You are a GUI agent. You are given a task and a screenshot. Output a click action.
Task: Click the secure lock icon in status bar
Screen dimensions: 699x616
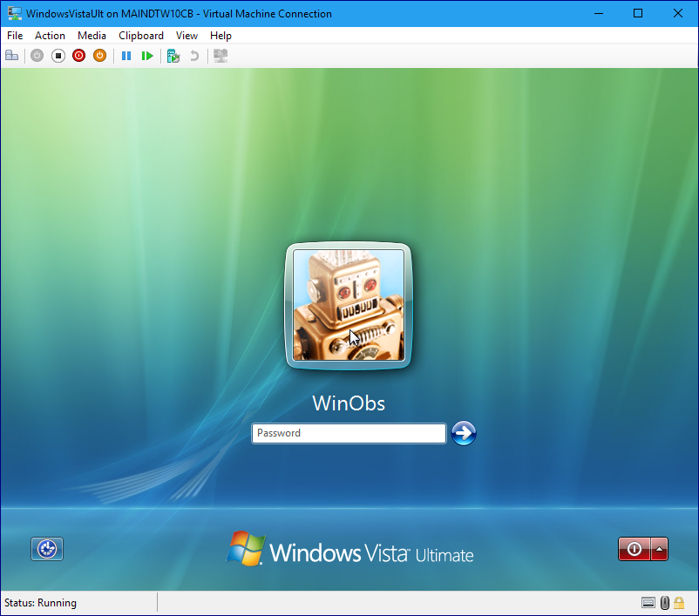(x=679, y=602)
